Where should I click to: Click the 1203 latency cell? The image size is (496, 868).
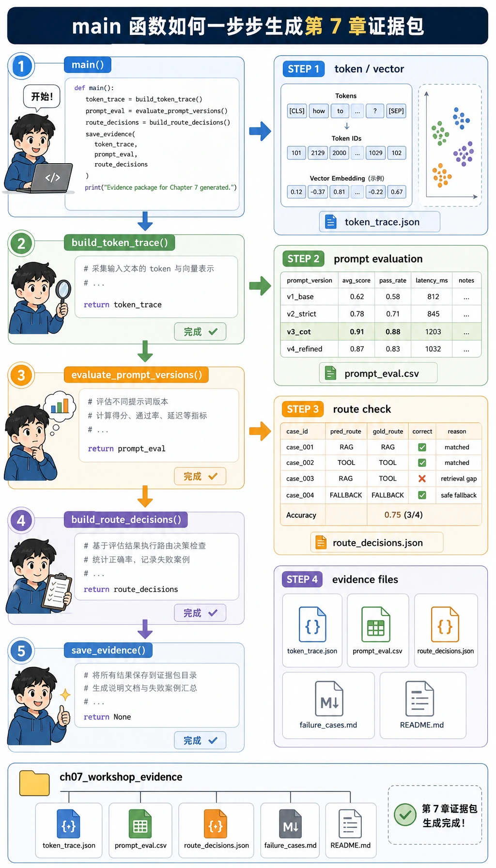433,332
